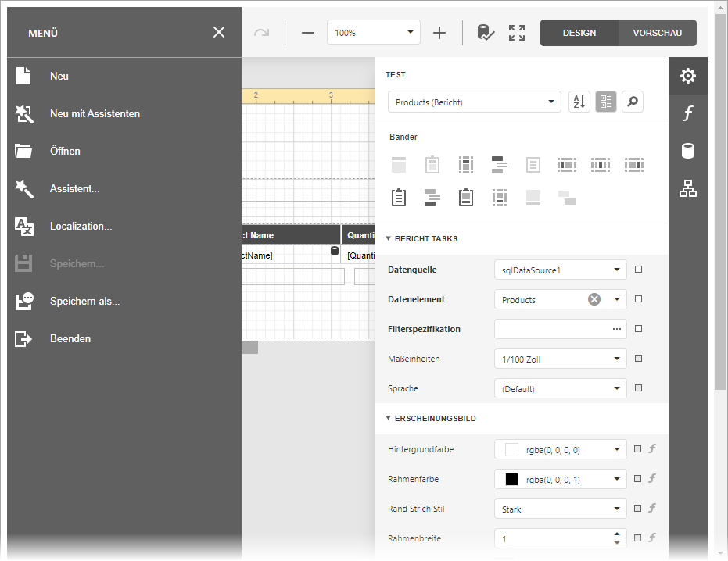Click the search properties magnifier
The height and width of the screenshot is (561, 728).
(633, 102)
